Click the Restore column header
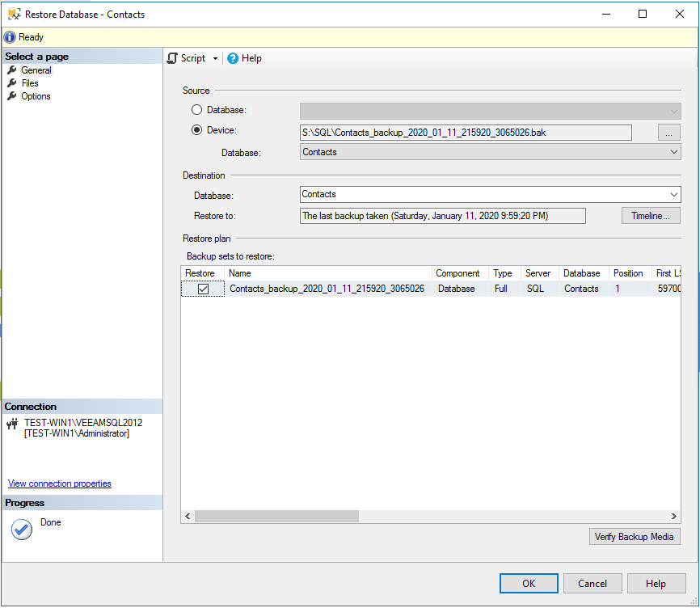The image size is (700, 608). (x=203, y=273)
